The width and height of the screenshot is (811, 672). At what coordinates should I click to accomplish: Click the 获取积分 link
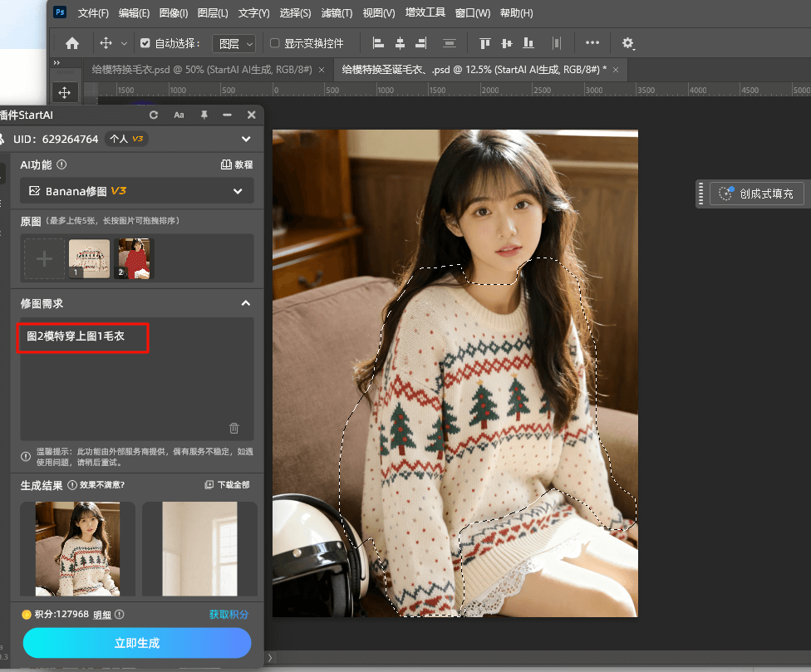pyautogui.click(x=229, y=615)
